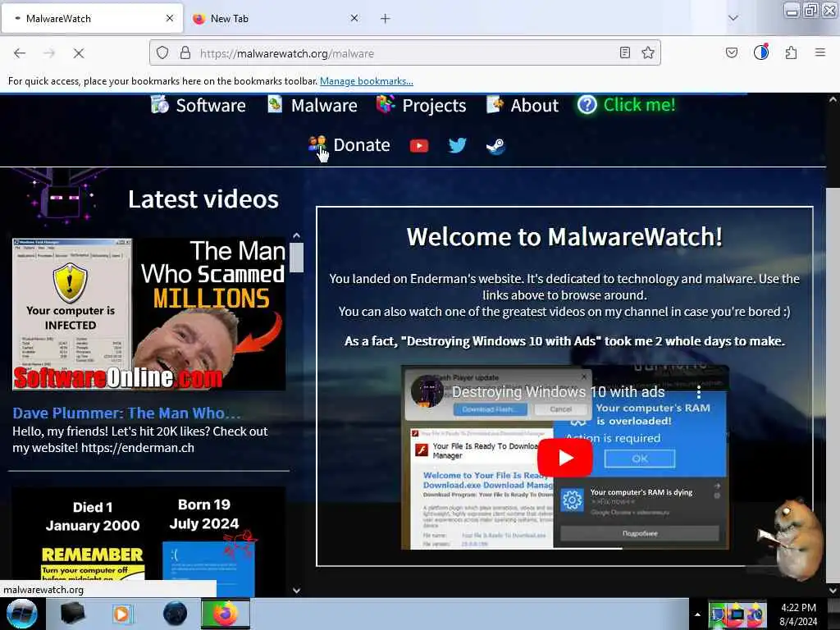Open the Firefox account/profile icon
Image resolution: width=840 pixels, height=630 pixels.
760,52
